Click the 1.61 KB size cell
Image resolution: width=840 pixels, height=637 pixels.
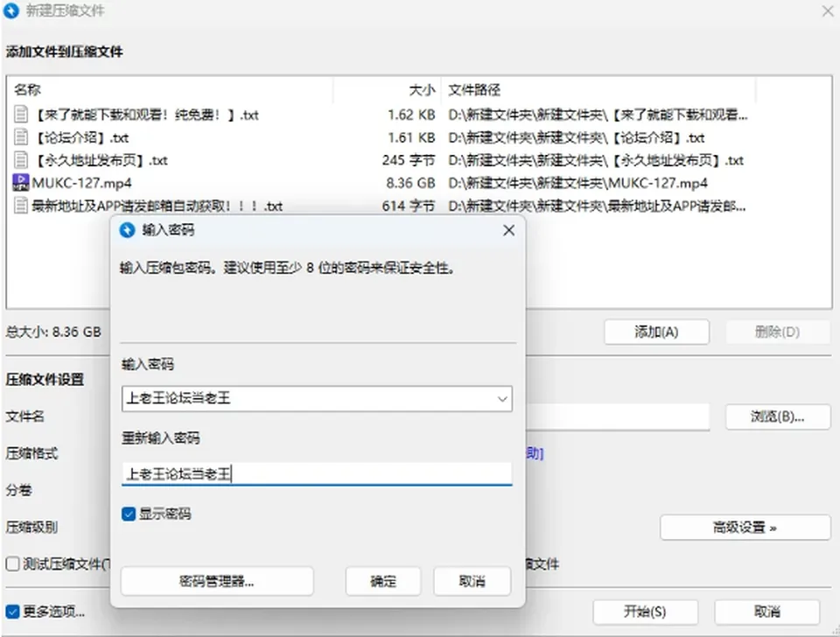tap(411, 137)
